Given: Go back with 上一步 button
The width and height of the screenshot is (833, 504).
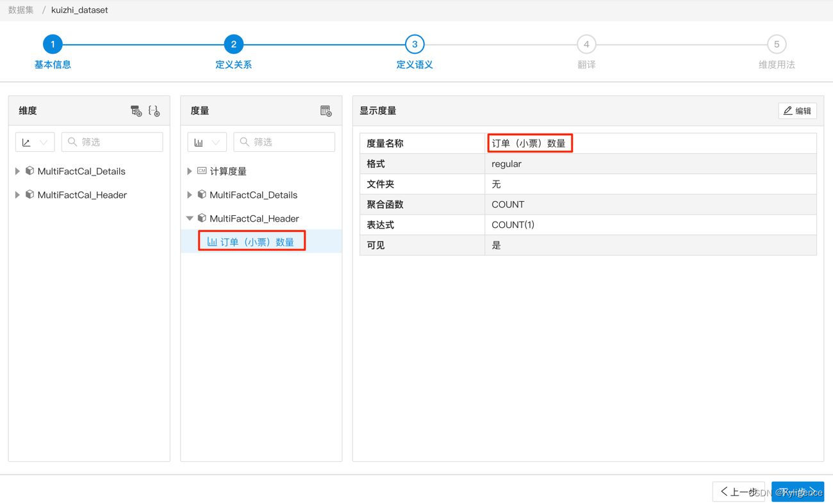Looking at the screenshot, I should tap(738, 492).
